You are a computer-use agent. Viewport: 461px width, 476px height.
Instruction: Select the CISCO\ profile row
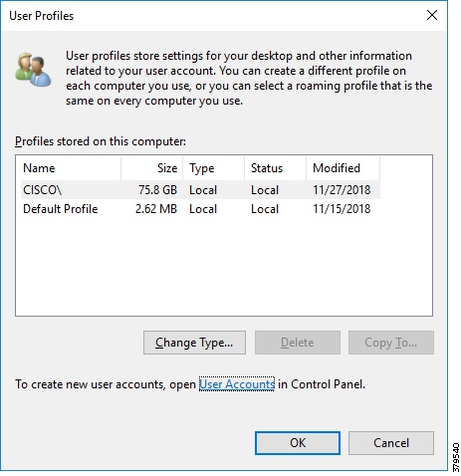[200, 190]
